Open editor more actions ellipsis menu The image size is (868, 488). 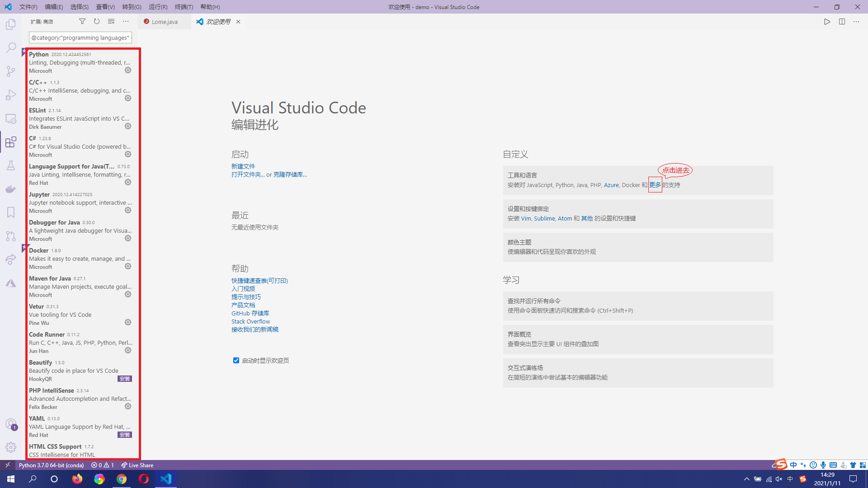tap(856, 21)
